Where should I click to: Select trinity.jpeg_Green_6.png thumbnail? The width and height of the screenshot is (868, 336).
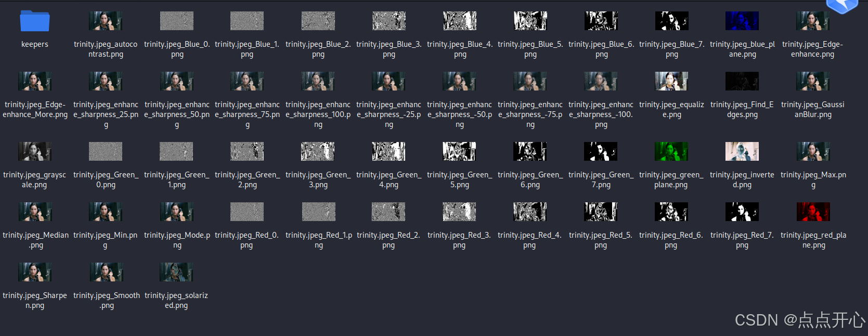[x=530, y=151]
